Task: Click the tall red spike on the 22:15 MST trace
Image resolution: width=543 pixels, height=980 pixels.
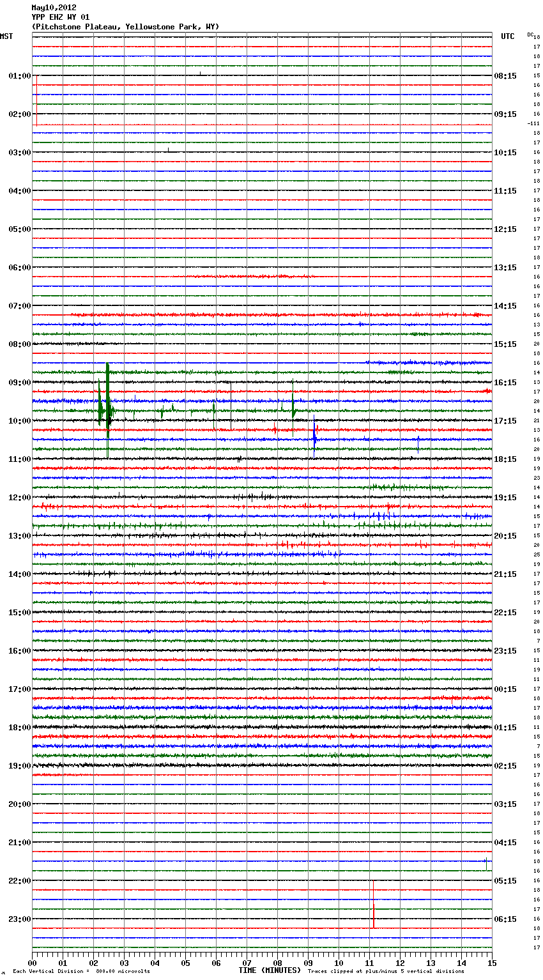Action: pyautogui.click(x=374, y=904)
